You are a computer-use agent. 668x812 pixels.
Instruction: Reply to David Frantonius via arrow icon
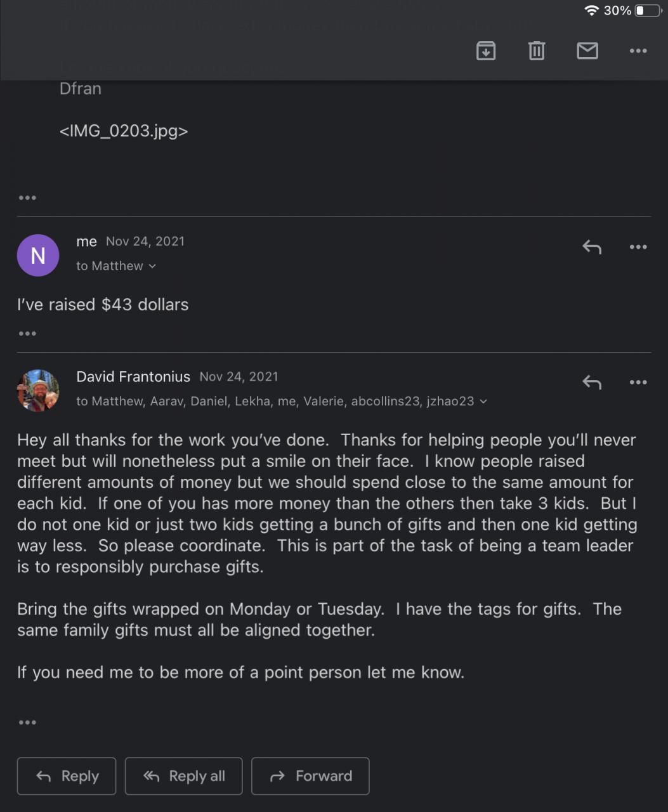tap(592, 382)
